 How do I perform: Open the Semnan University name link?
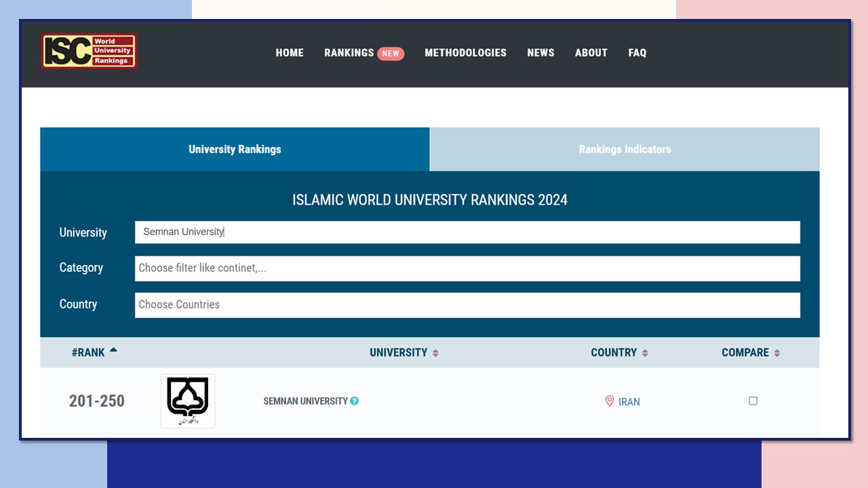[x=305, y=401]
